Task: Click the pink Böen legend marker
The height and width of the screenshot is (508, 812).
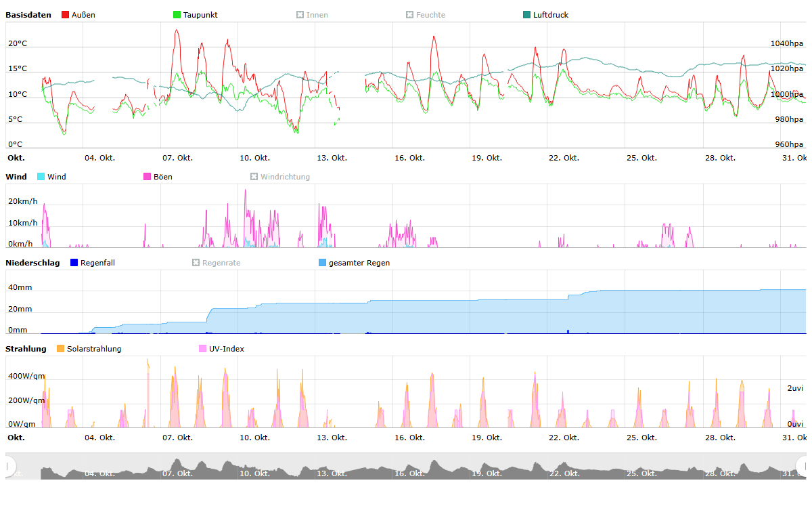Action: (148, 177)
